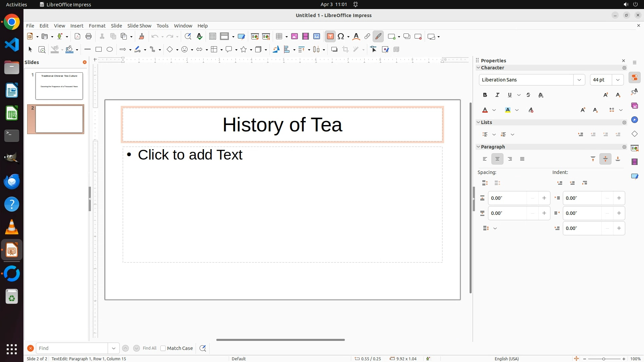Enable the Match Case checkbox
Screen dimensions: 644x362
tap(163, 348)
